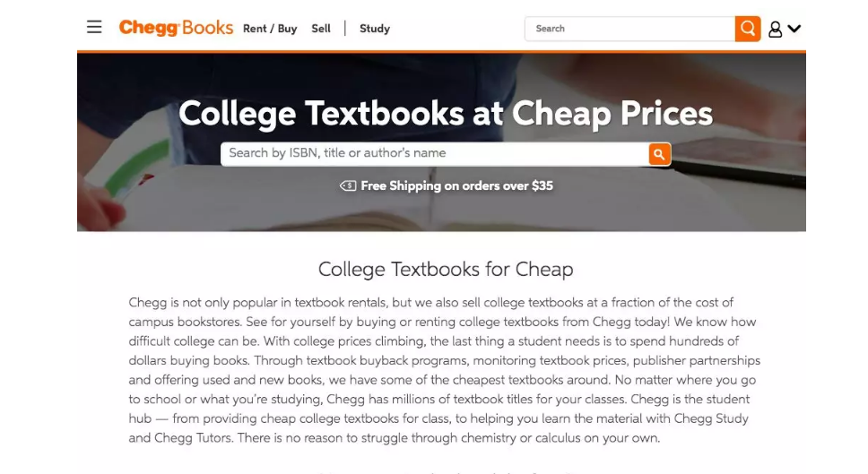Click the orange magnifier beside the ISBN field
Screen dimensions: 868x474
659,154
